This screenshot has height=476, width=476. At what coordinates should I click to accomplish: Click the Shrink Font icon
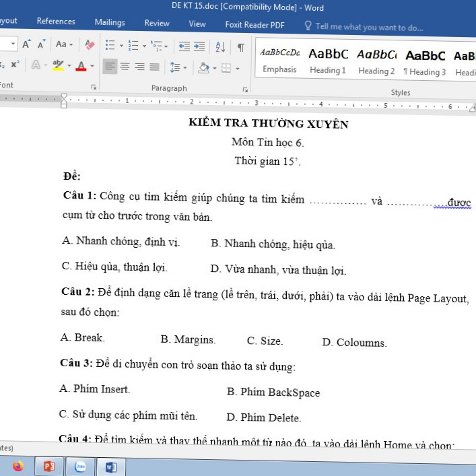[41, 44]
